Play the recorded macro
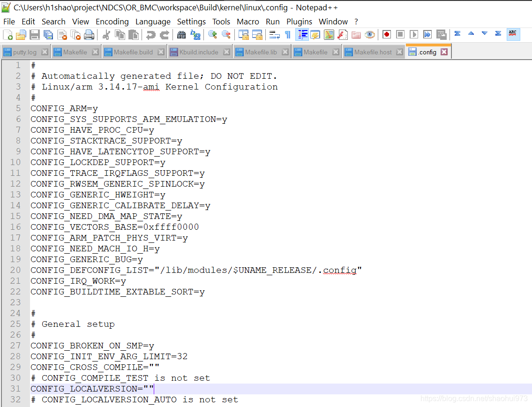 click(x=412, y=35)
